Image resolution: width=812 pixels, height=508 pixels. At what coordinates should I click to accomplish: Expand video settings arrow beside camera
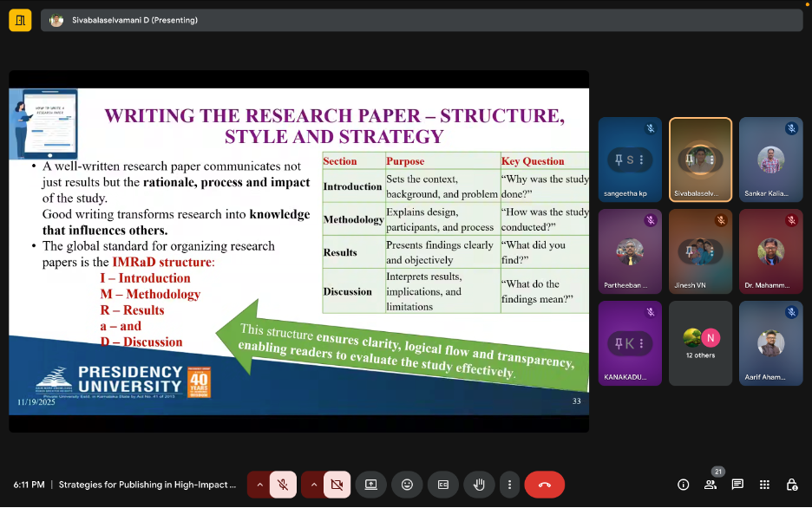[313, 485]
